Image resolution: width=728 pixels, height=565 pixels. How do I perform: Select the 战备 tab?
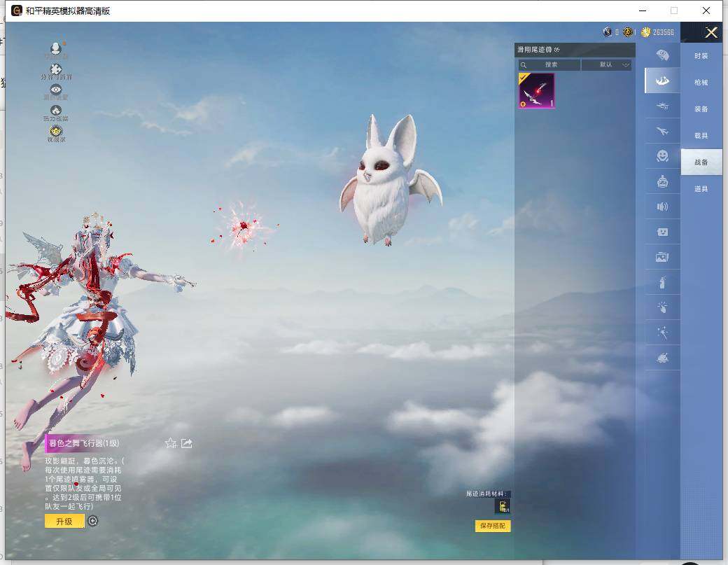pyautogui.click(x=701, y=162)
